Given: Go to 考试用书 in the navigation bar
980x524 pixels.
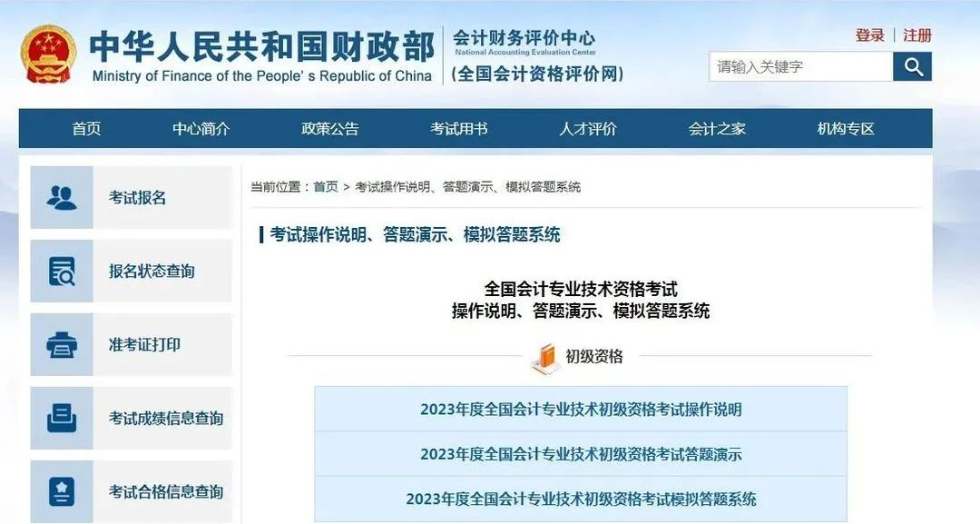Looking at the screenshot, I should click(x=459, y=129).
